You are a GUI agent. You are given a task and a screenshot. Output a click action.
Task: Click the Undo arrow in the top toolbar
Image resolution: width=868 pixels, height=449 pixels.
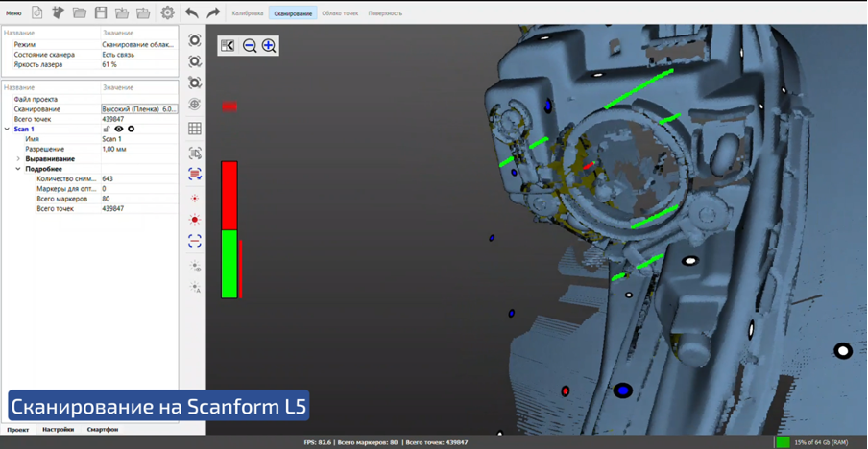192,13
